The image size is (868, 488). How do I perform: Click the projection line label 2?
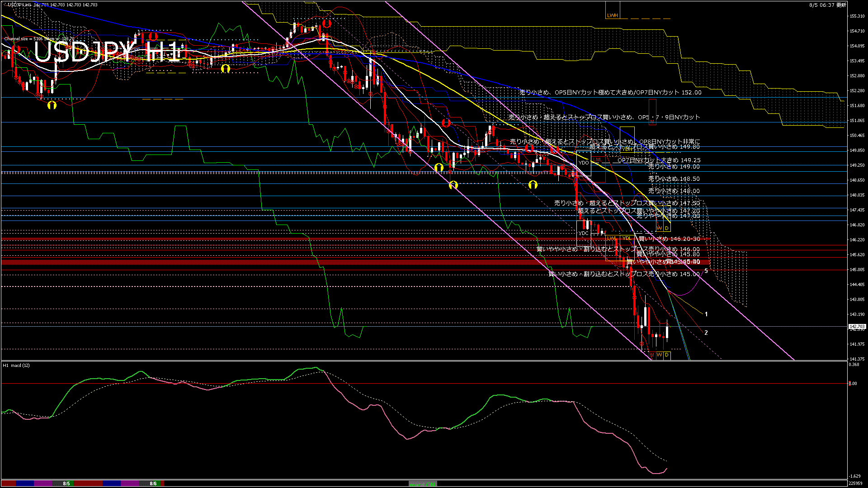click(706, 333)
